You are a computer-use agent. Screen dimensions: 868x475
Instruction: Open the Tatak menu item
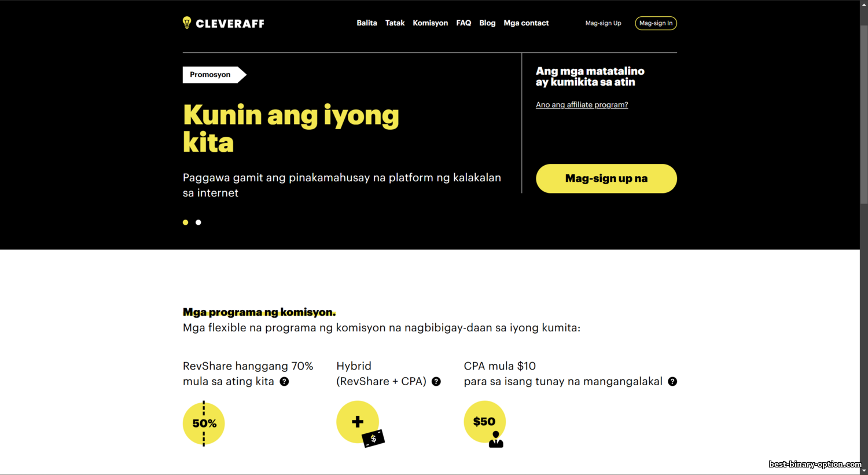tap(395, 23)
